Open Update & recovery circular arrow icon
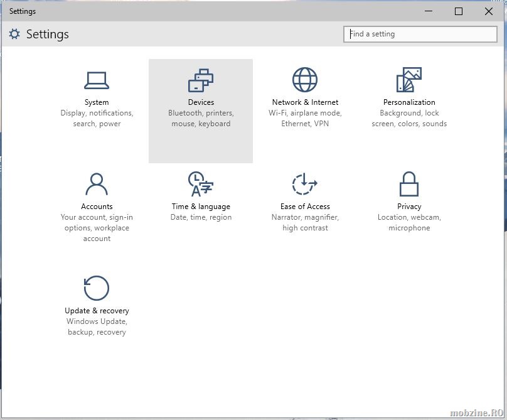507x420 pixels. click(97, 288)
